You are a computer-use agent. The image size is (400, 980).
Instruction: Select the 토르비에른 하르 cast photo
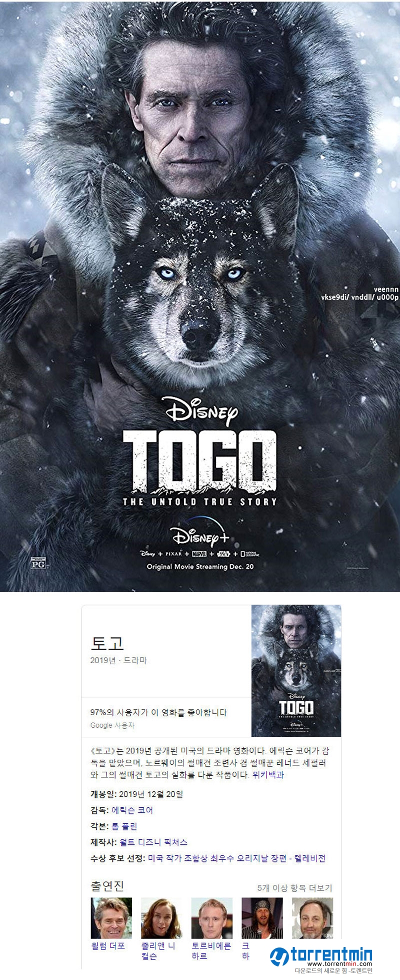tap(211, 917)
